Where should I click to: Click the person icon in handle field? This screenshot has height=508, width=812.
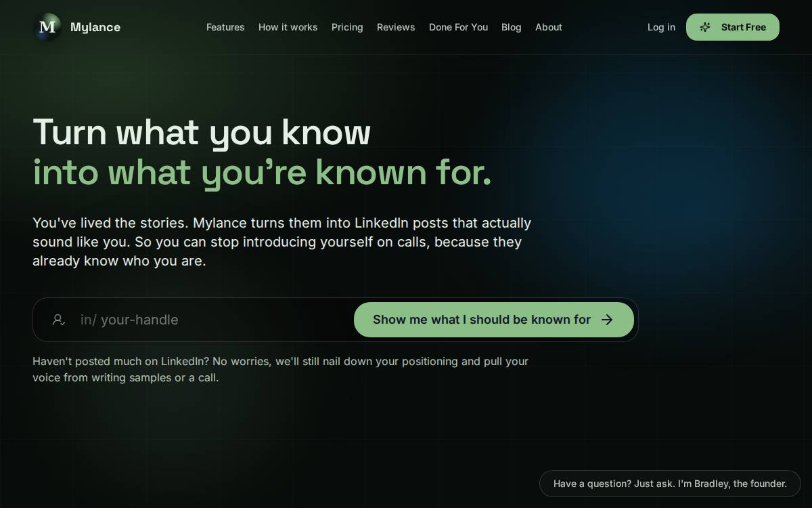pos(59,320)
